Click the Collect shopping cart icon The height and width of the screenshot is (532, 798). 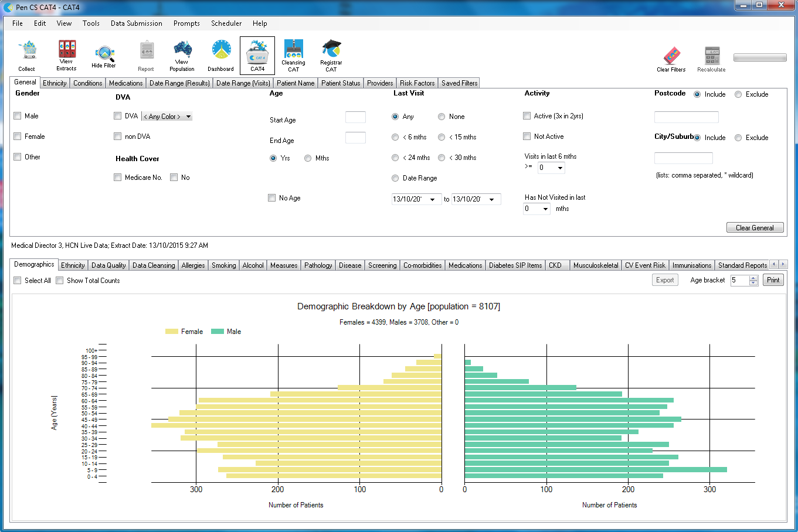click(x=28, y=50)
